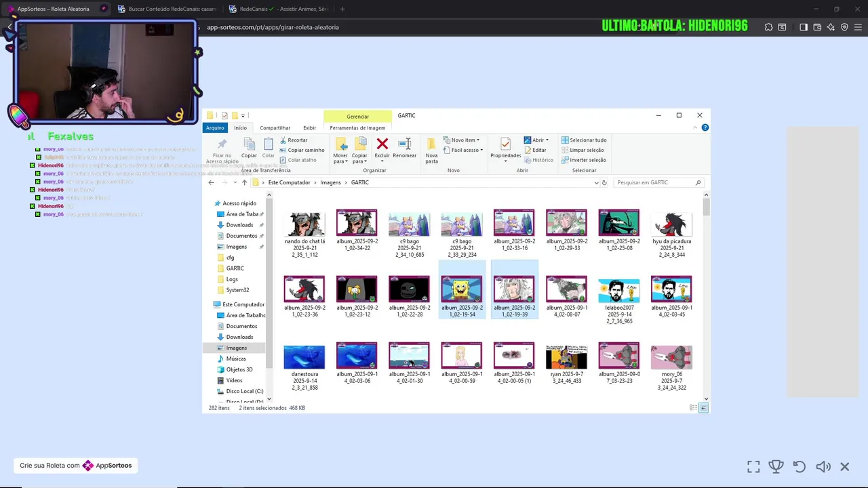Select GARTIC folder in navigation pane

pos(235,268)
